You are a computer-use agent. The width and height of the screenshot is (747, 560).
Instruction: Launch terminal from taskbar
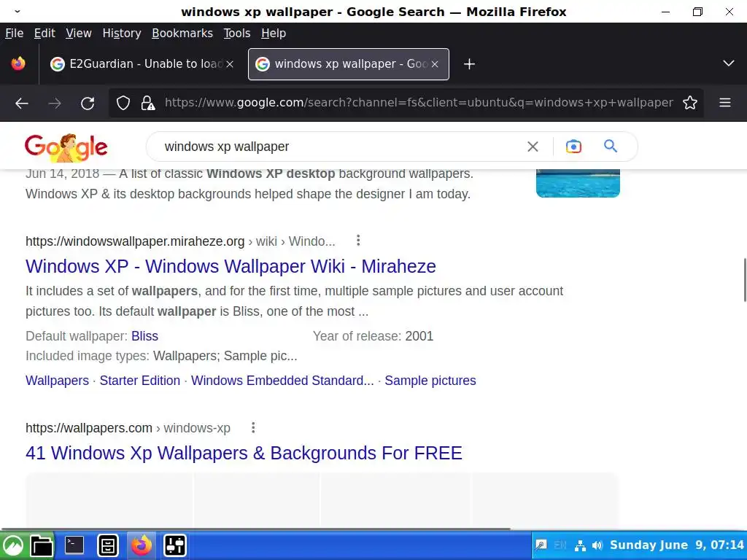(x=74, y=545)
